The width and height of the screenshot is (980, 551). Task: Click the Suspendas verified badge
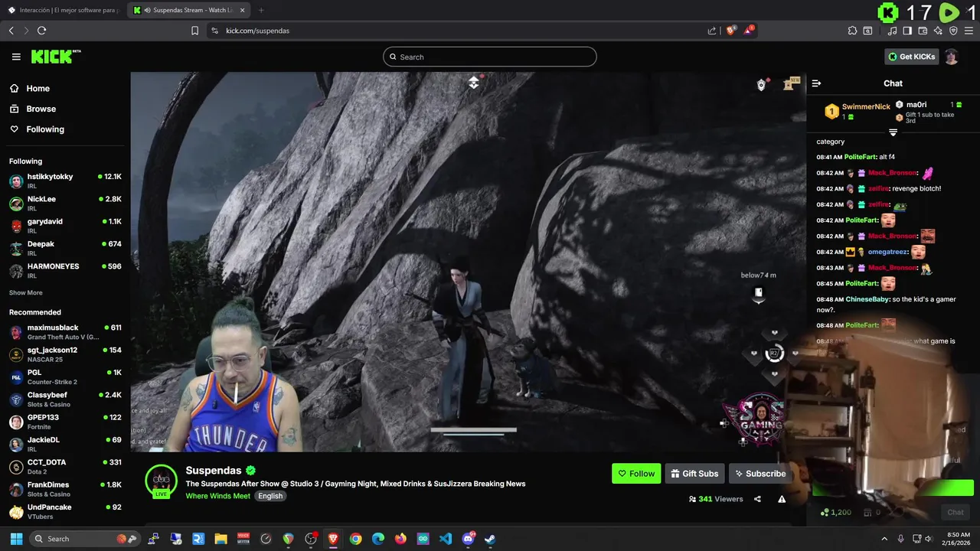click(250, 471)
